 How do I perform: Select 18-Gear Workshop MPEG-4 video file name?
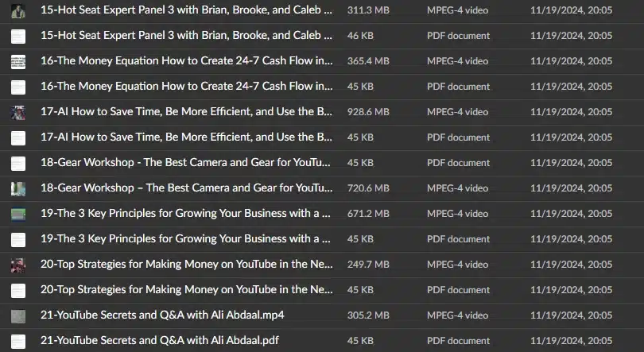(187, 188)
